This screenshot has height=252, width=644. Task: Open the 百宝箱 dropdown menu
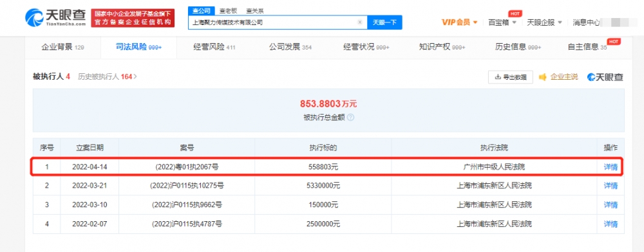click(x=502, y=22)
